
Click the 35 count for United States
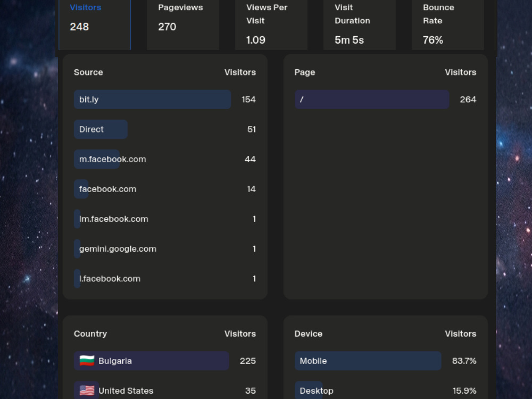click(251, 390)
